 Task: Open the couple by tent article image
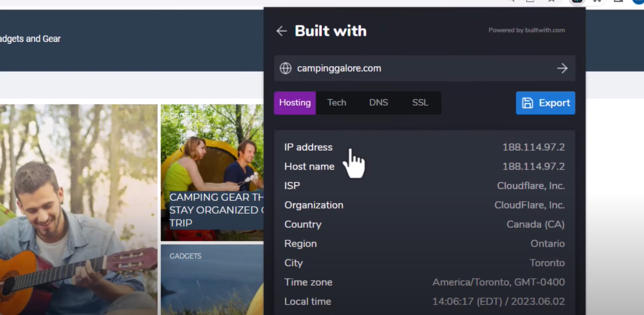pos(212,173)
